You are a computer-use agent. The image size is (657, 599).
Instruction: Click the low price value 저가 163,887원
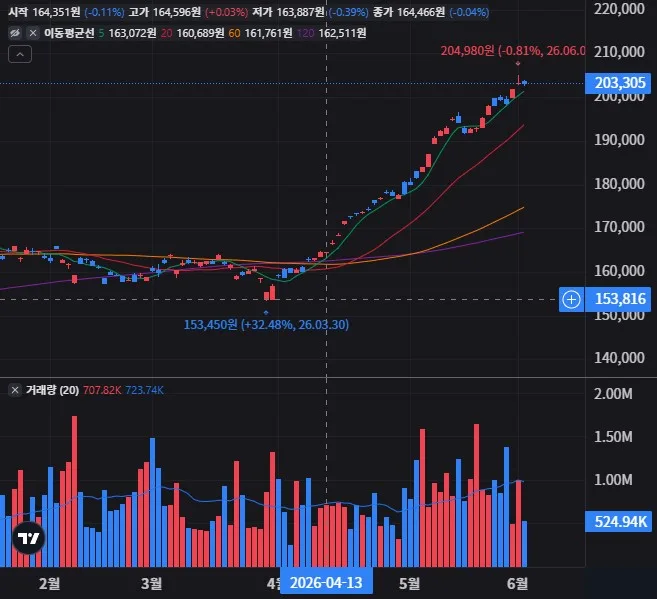coord(288,12)
